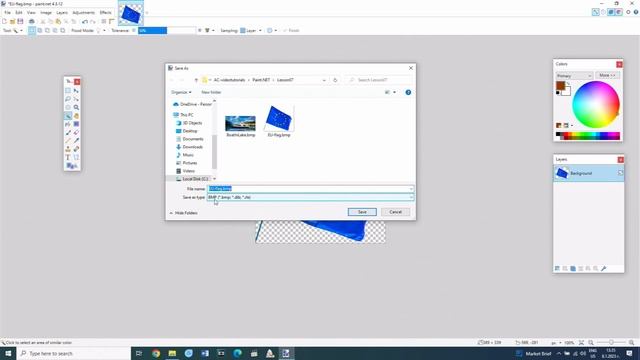Select the Paint Bucket tool

point(68,124)
